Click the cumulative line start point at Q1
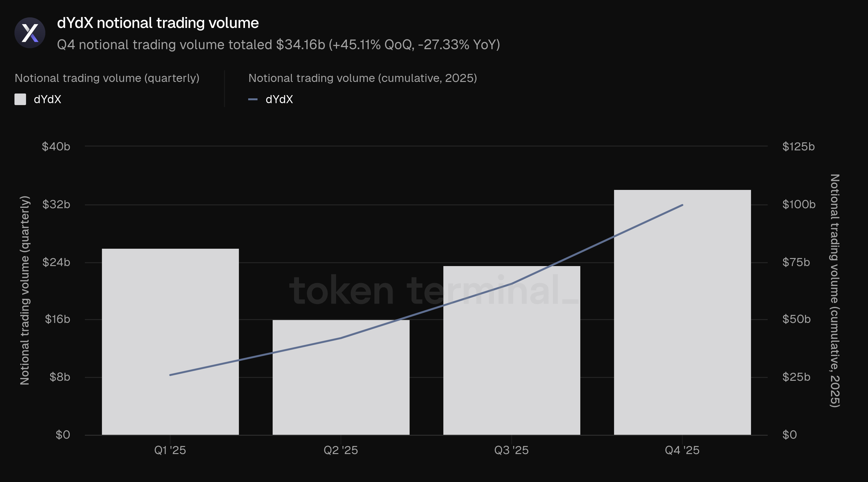This screenshot has height=482, width=868. point(170,375)
